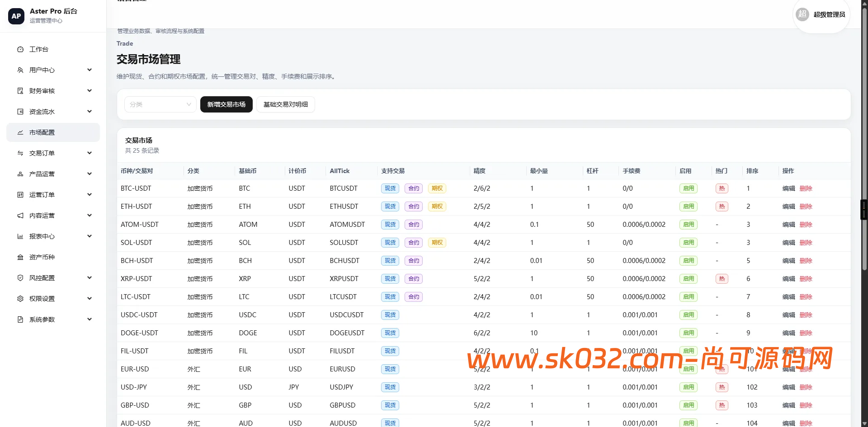Screen dimensions: 868x427
Task: Expand the 财务审核 menu chevron
Action: point(90,90)
